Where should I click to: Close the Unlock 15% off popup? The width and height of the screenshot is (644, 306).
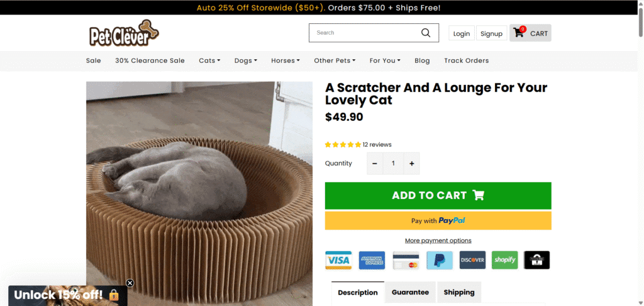(130, 283)
